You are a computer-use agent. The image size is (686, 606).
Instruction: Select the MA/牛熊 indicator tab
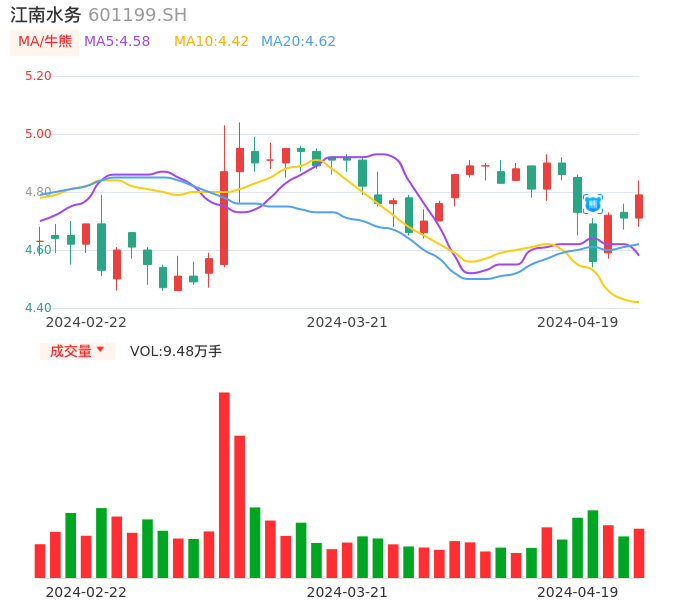coord(45,42)
